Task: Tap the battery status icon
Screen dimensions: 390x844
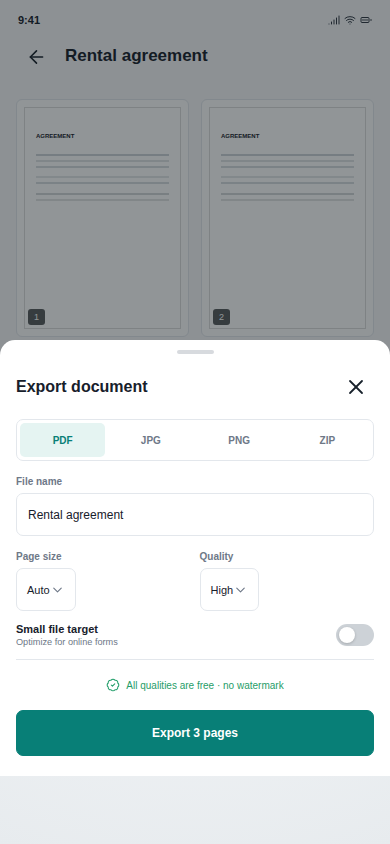Action: 366,20
